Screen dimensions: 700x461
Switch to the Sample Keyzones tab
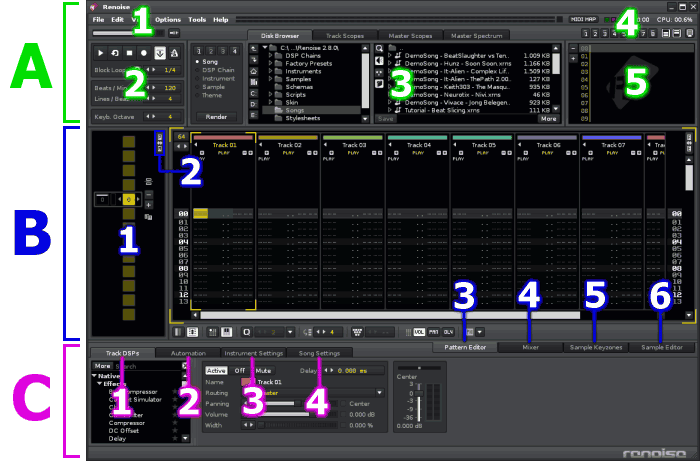coord(596,347)
